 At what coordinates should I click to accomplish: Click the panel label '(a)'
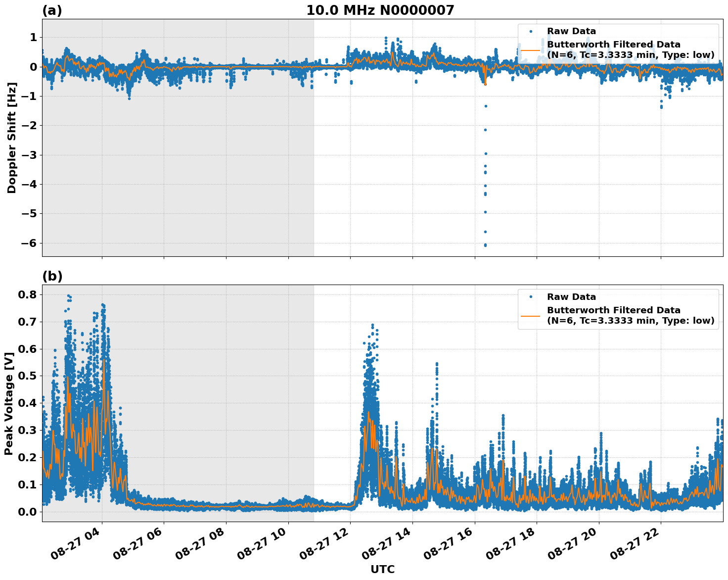pyautogui.click(x=52, y=10)
